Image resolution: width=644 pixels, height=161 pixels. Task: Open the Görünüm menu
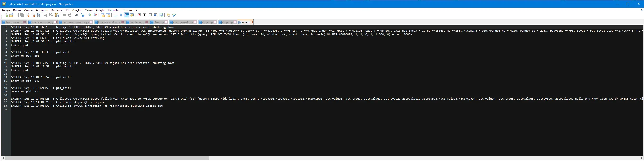click(x=42, y=10)
